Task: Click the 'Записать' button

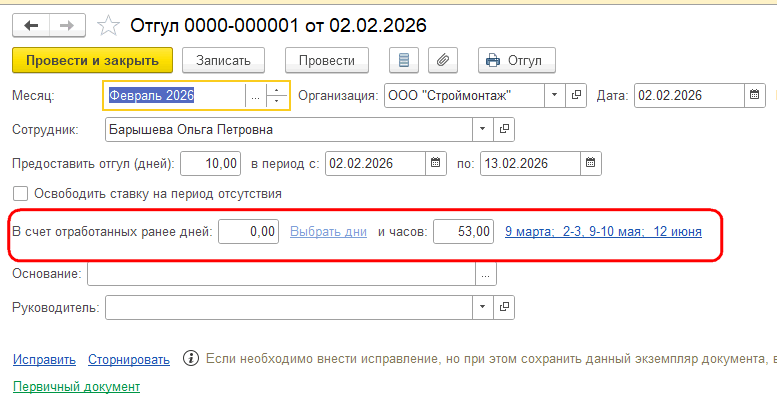Action: click(223, 60)
